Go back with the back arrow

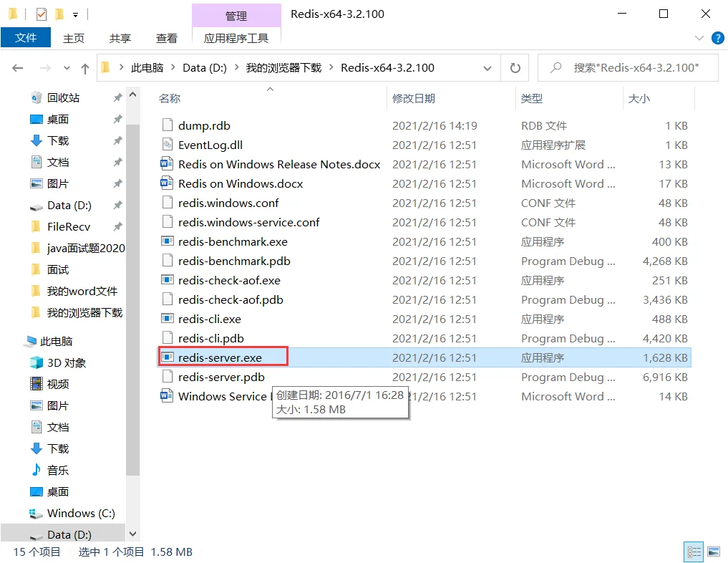pos(18,68)
